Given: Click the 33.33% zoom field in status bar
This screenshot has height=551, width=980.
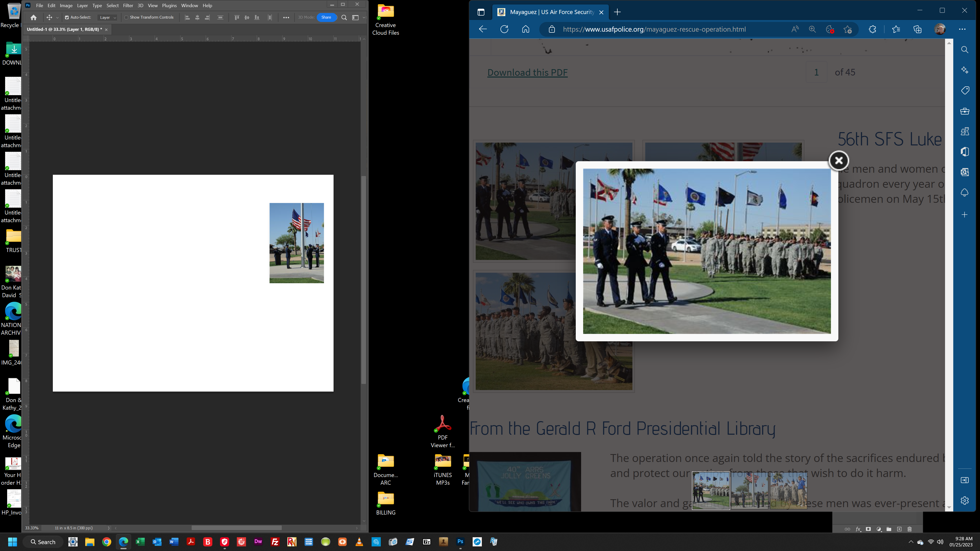Looking at the screenshot, I should tap(32, 528).
